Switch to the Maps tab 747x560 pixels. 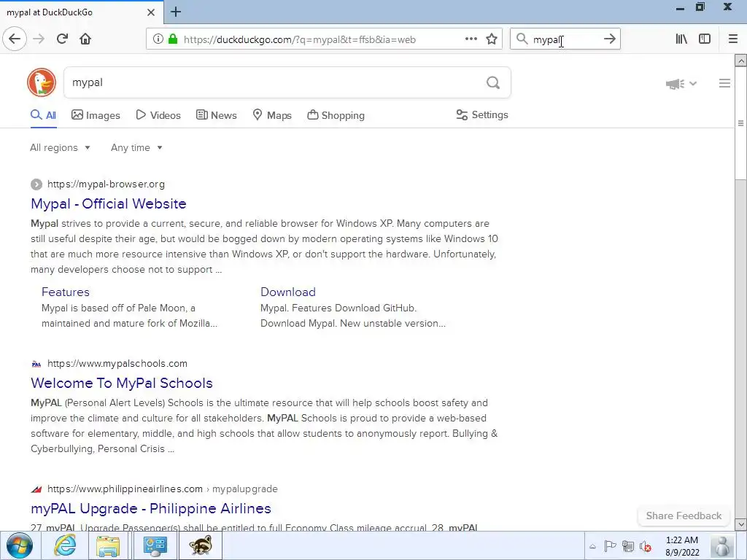(x=272, y=115)
